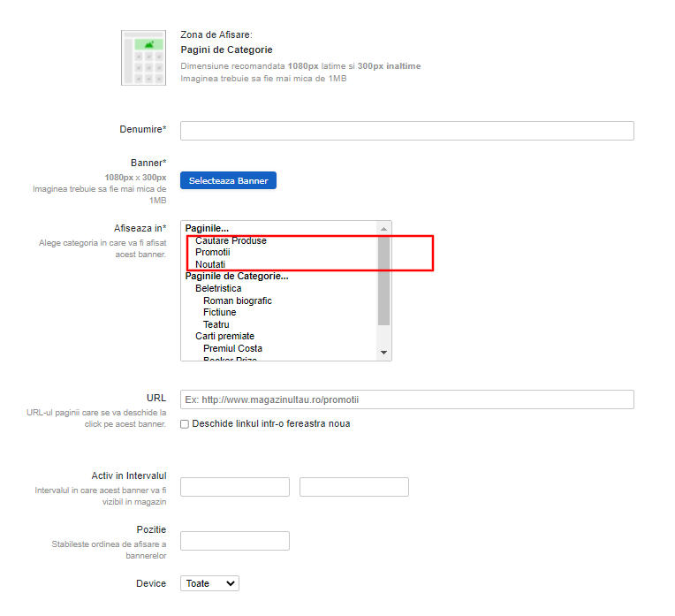This screenshot has width=675, height=616.
Task: Pick the Beletristica category
Action: [218, 288]
